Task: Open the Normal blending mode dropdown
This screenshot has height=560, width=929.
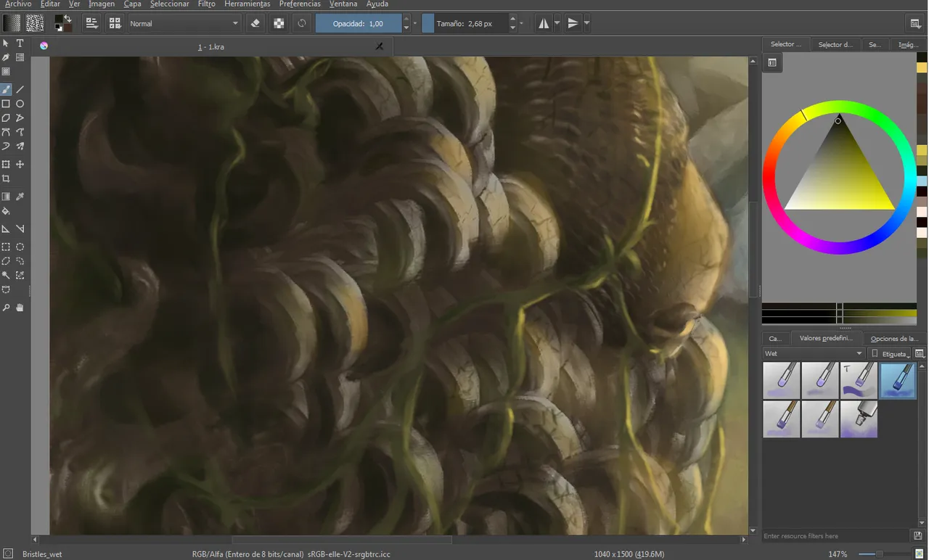Action: pyautogui.click(x=184, y=23)
